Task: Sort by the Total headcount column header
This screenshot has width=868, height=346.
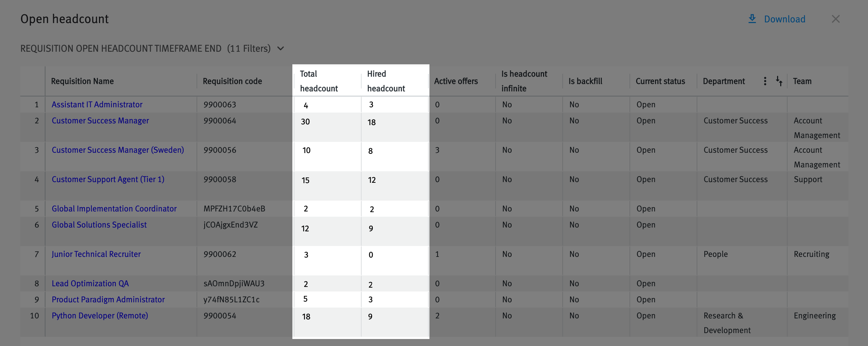Action: click(319, 81)
